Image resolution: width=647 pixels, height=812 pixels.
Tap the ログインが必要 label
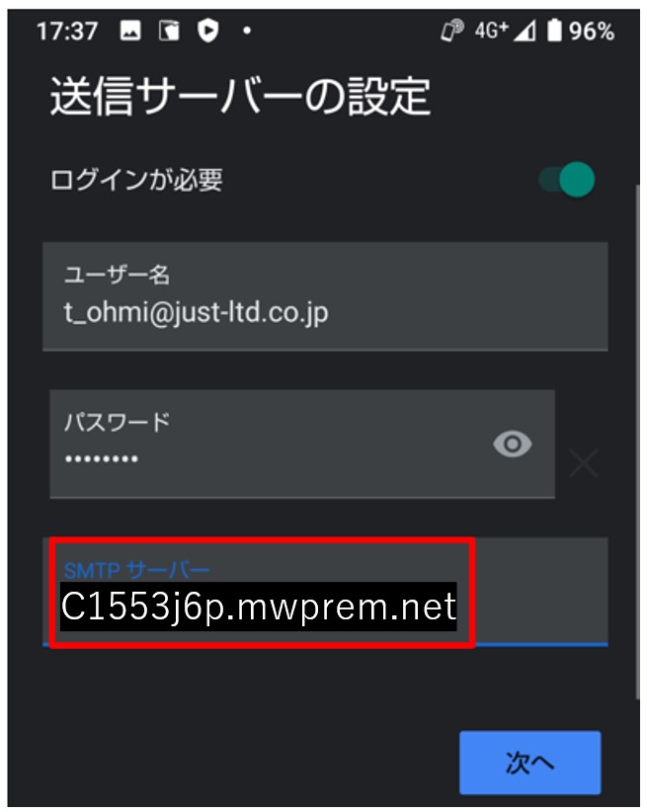[x=136, y=180]
